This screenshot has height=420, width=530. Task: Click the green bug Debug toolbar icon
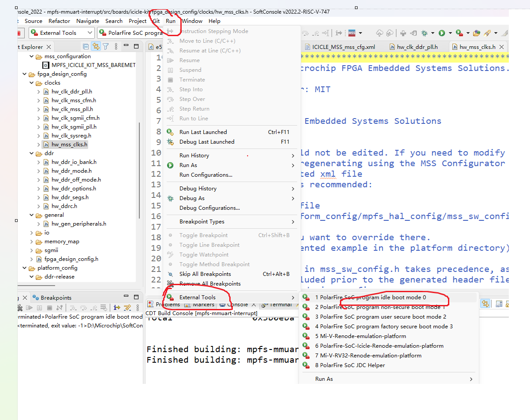(x=424, y=33)
